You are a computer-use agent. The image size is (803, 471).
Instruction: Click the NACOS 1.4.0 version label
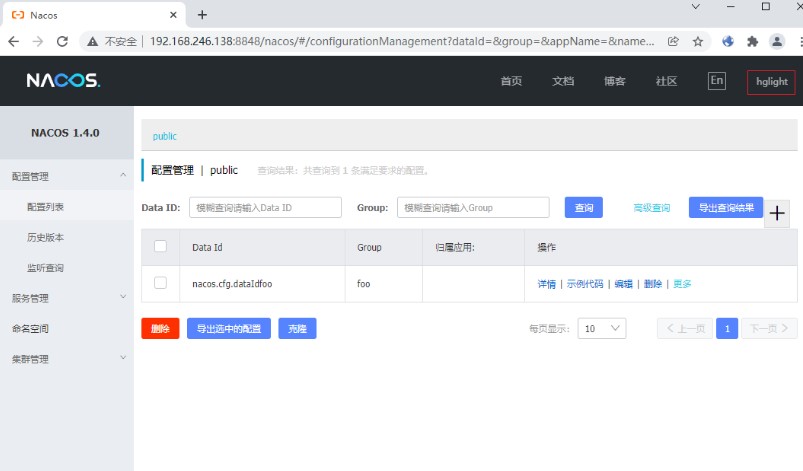pyautogui.click(x=65, y=133)
